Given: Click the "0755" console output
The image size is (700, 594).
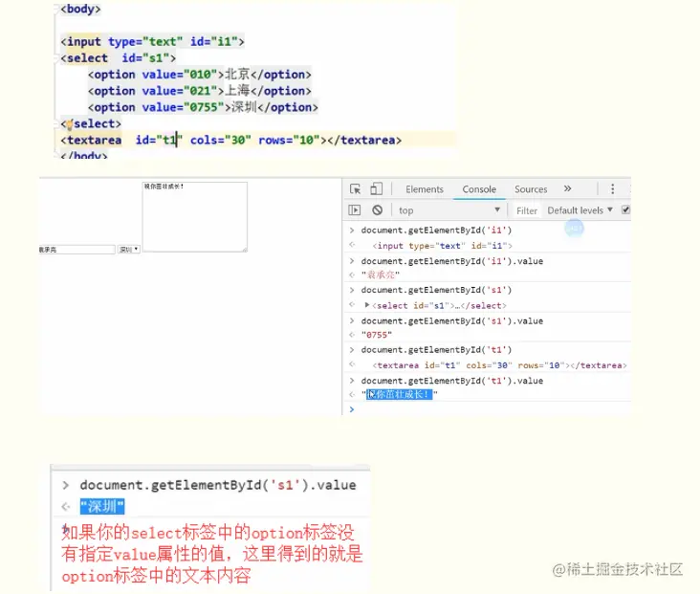Looking at the screenshot, I should 377,335.
